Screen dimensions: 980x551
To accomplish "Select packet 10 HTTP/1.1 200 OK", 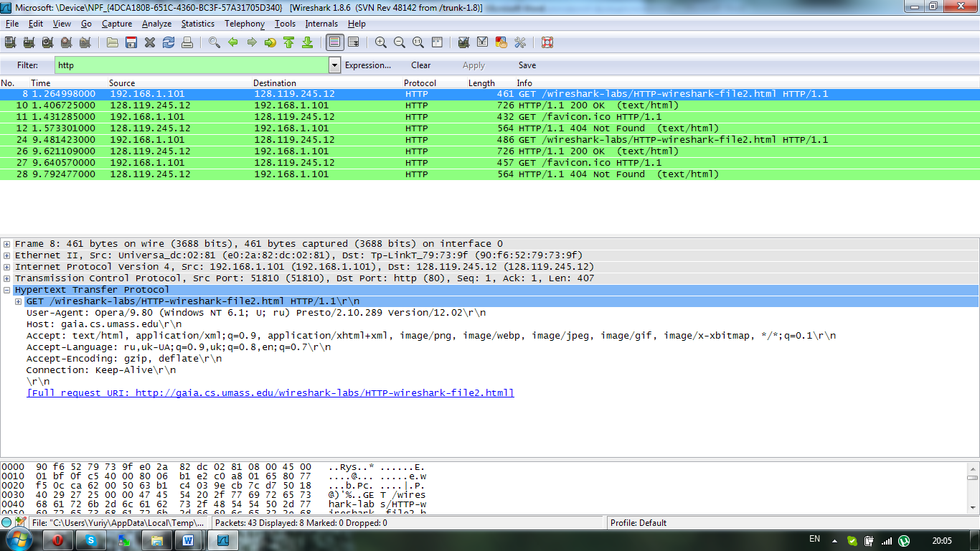I will (x=490, y=105).
